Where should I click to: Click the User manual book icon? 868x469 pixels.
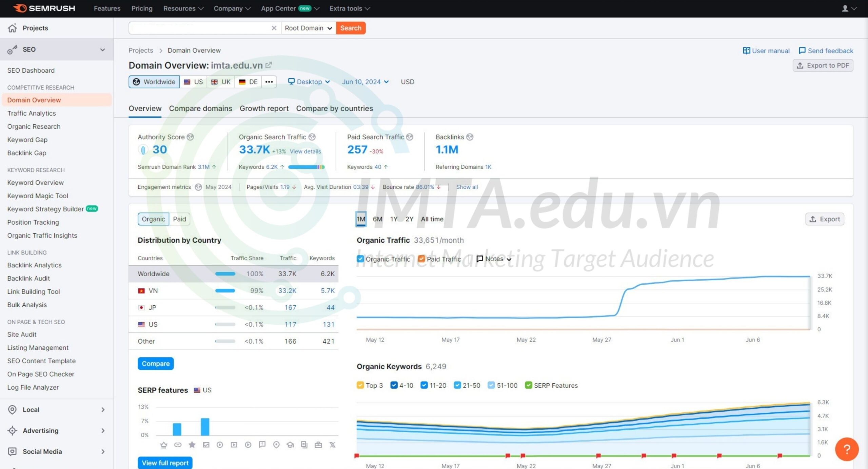[x=746, y=50]
